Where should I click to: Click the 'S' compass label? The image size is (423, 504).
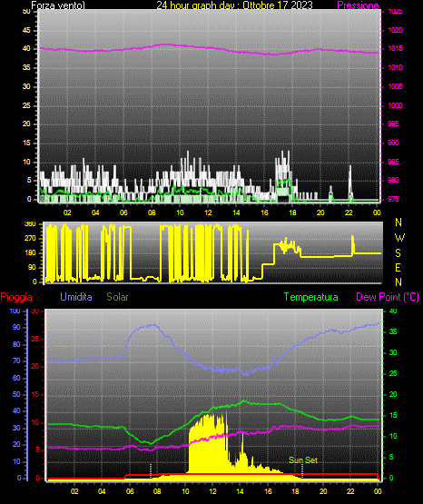tap(398, 253)
